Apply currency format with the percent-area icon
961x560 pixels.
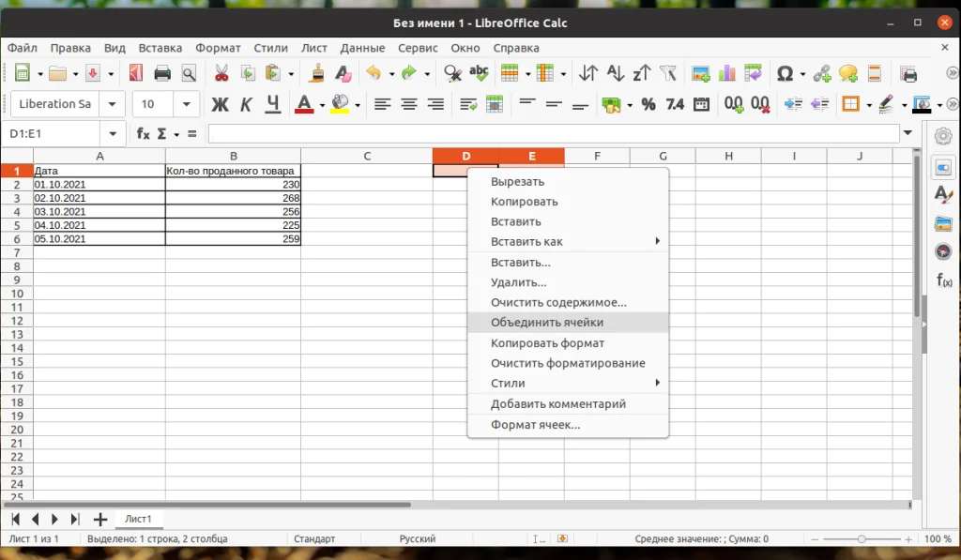pyautogui.click(x=614, y=104)
